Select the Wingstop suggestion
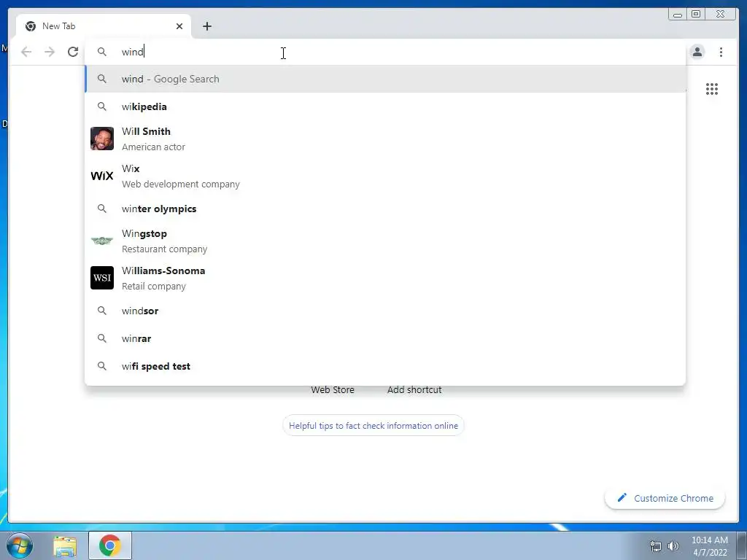The height and width of the screenshot is (560, 747). pos(385,241)
